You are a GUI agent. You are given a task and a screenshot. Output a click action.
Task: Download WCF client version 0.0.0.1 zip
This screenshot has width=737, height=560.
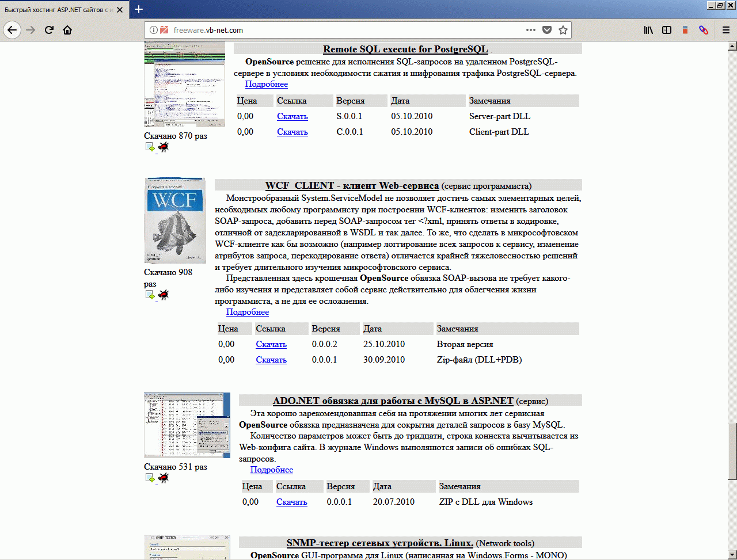click(x=271, y=360)
